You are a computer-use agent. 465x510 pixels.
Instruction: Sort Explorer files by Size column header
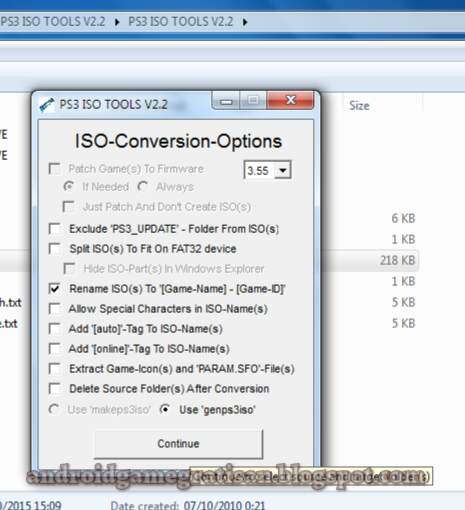pyautogui.click(x=359, y=106)
